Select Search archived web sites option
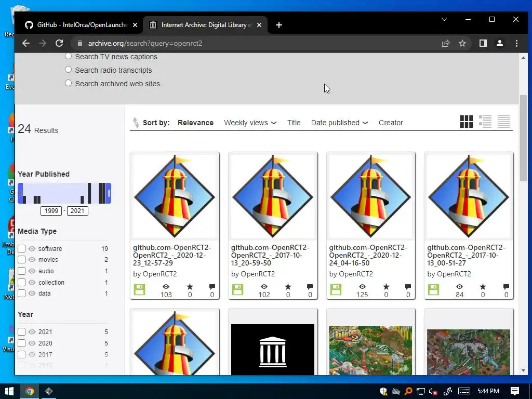The width and height of the screenshot is (532, 399). (68, 83)
